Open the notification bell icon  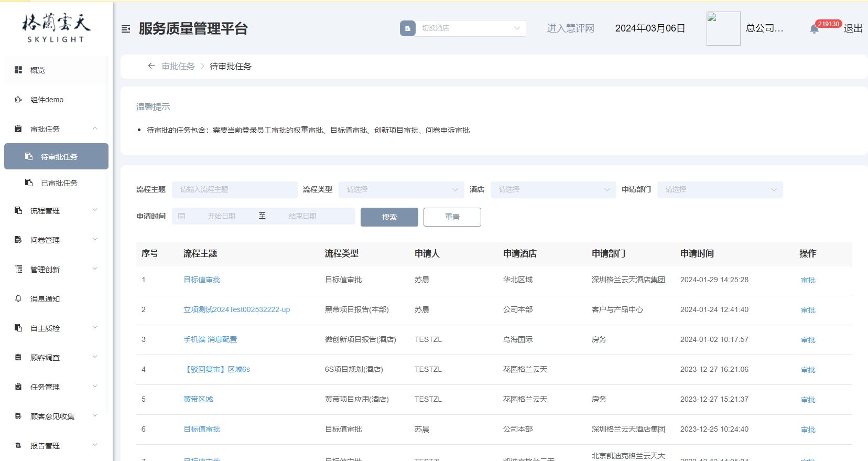tap(814, 29)
